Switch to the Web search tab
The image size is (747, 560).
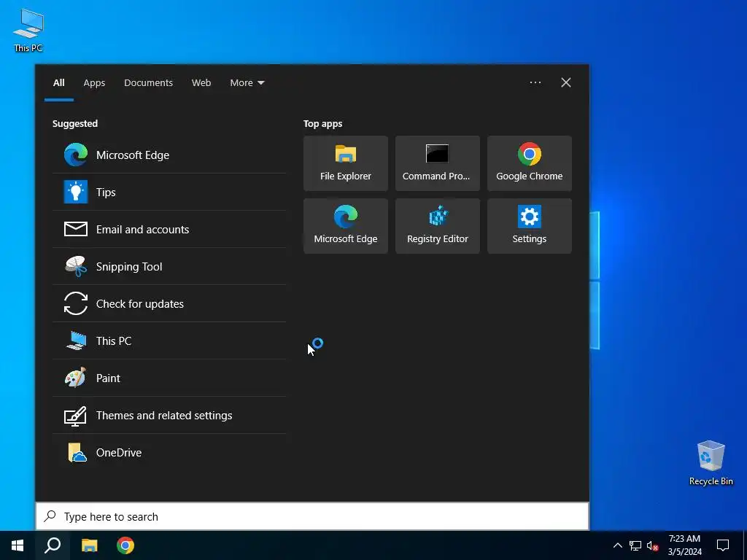[201, 83]
